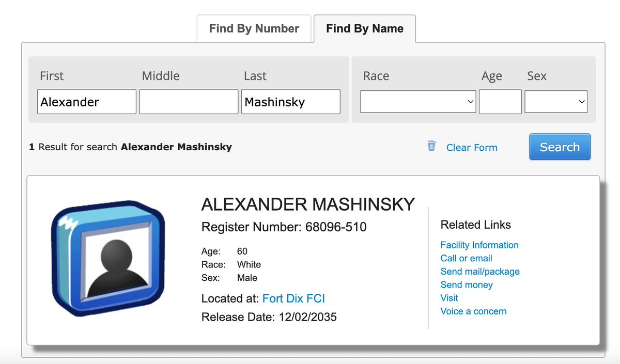Click the Last name input field
Screen dimensions: 620x364
point(291,102)
